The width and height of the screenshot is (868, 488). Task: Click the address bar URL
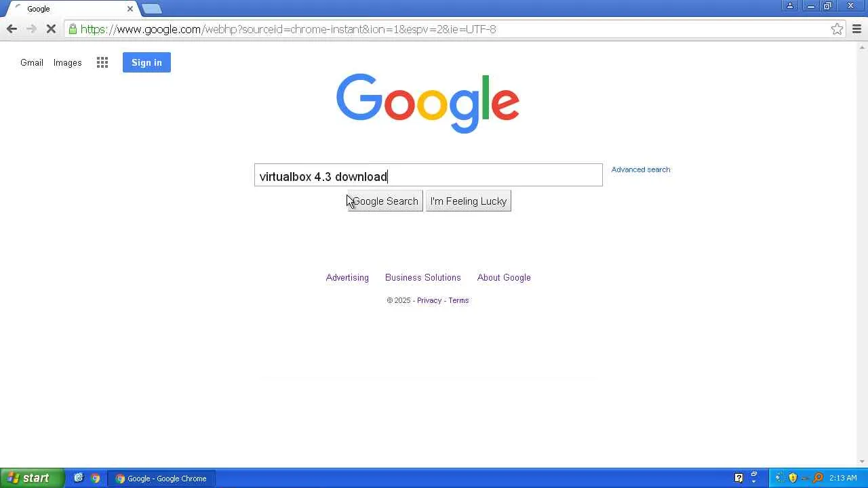click(288, 29)
